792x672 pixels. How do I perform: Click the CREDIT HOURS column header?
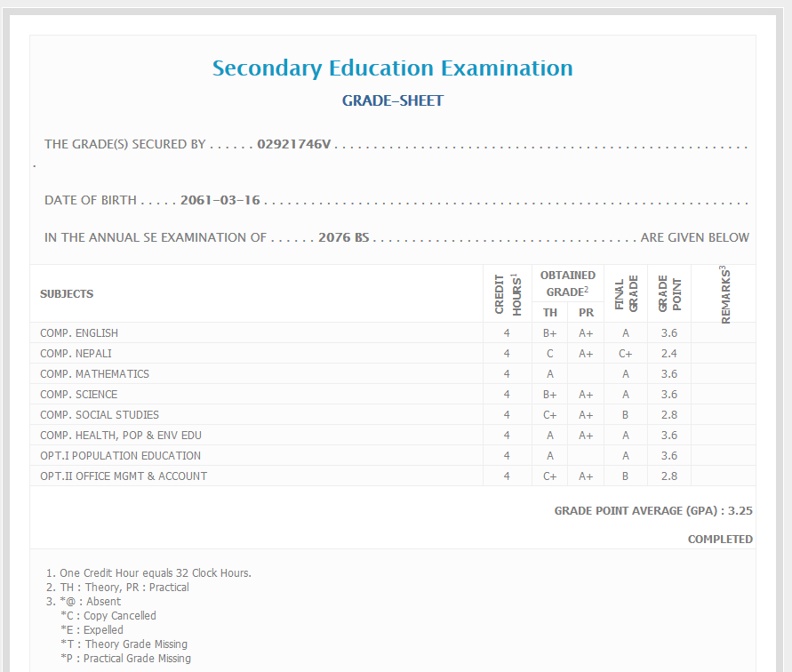point(507,293)
